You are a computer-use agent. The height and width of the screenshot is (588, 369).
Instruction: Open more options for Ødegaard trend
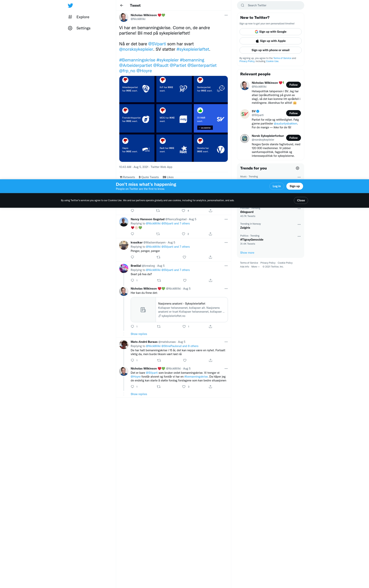[x=299, y=209]
